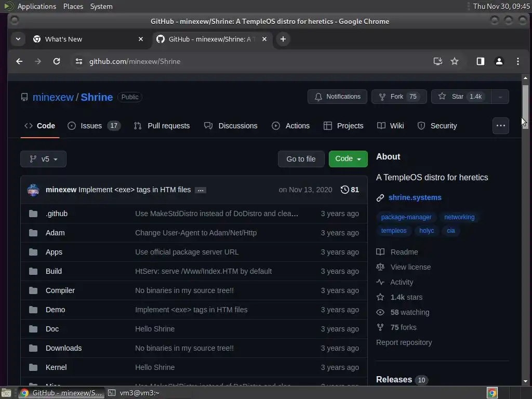The height and width of the screenshot is (399, 532).
Task: Close the GitHub Shrine tab
Action: [x=264, y=39]
